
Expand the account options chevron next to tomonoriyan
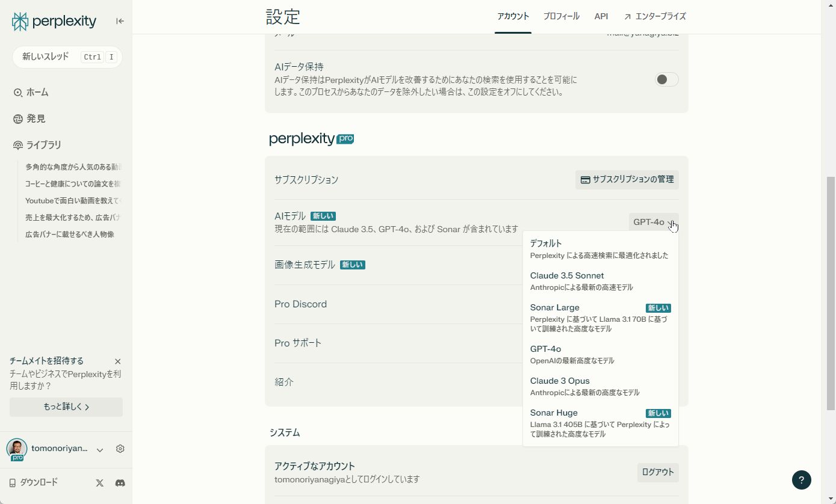(x=99, y=449)
